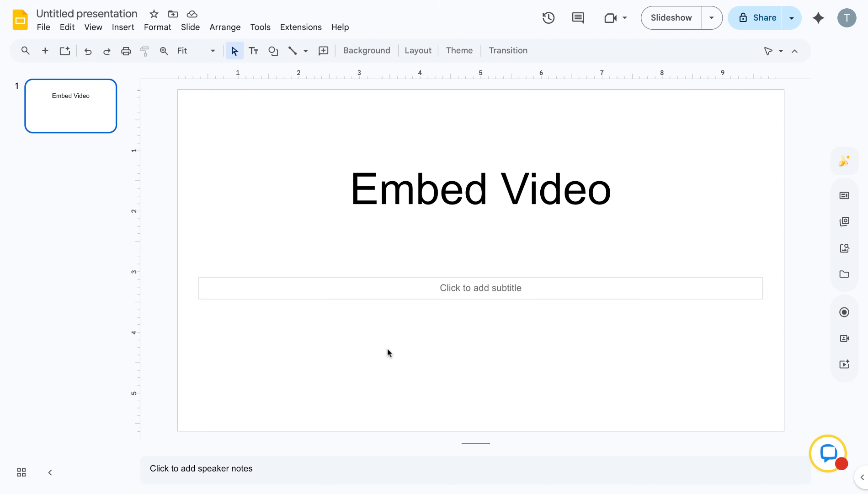Redo the last action
868x494 pixels.
coord(107,51)
